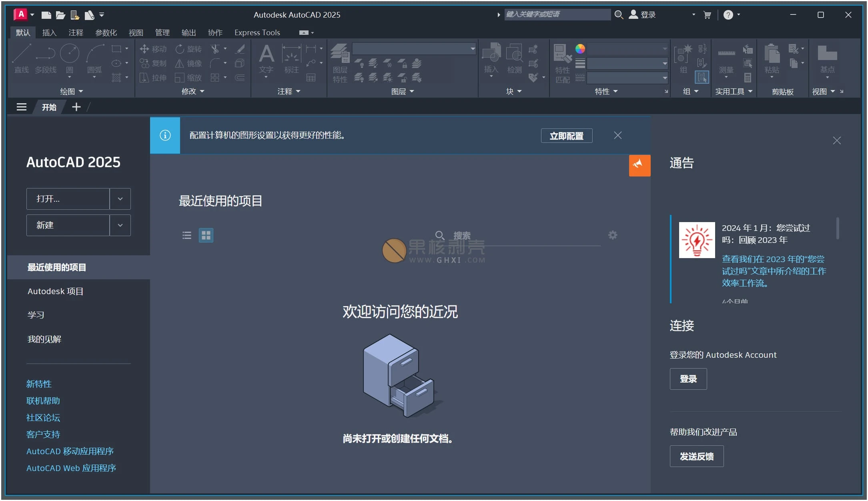This screenshot has height=501, width=868.
Task: Click the New file quick access icon
Action: click(x=46, y=15)
